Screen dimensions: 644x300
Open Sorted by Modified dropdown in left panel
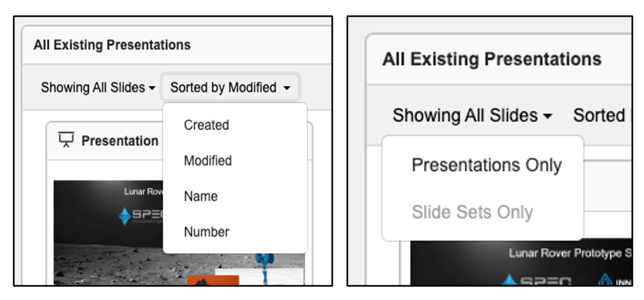[230, 88]
